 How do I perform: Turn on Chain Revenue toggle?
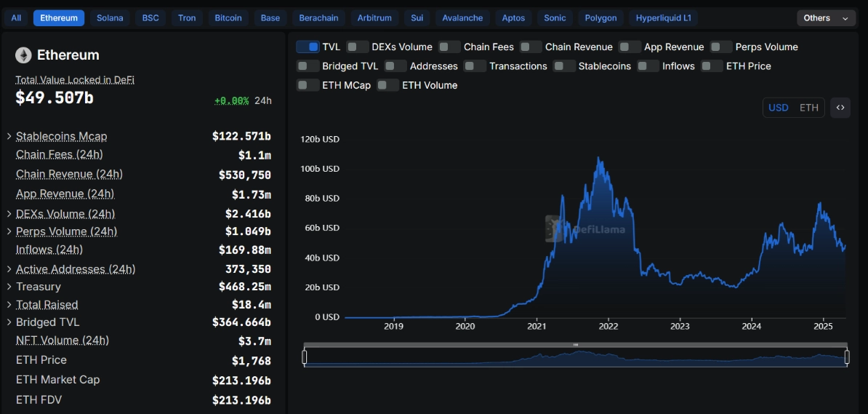531,47
